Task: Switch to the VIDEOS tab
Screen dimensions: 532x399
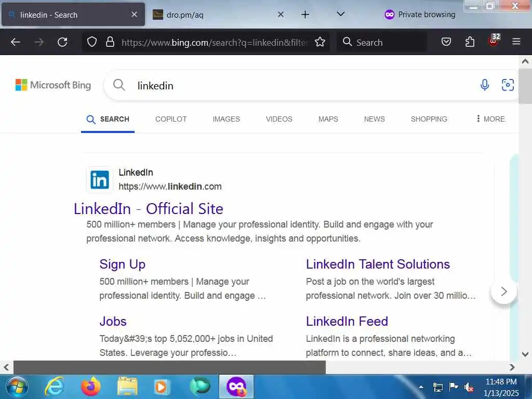Action: point(279,119)
